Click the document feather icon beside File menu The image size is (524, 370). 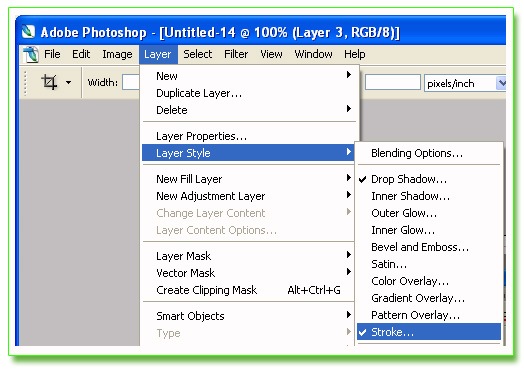point(31,54)
